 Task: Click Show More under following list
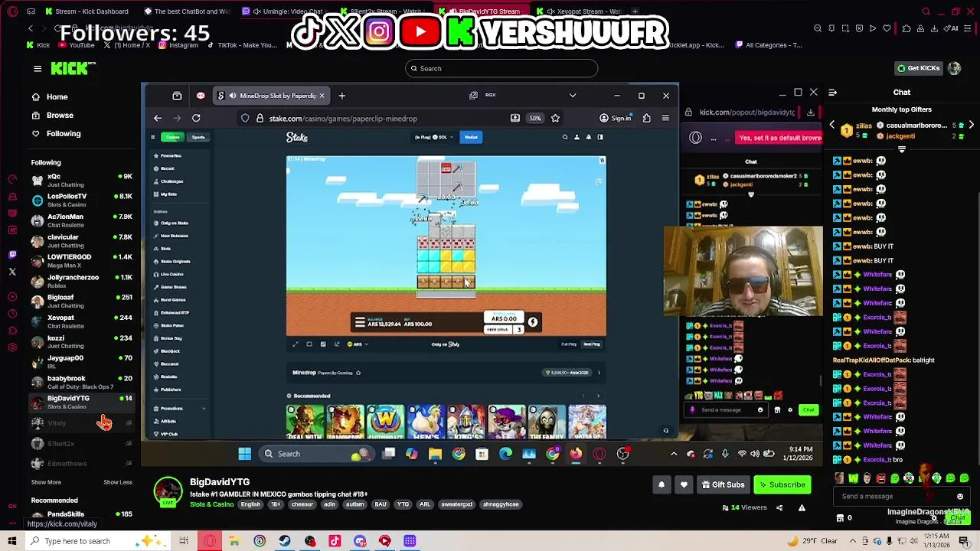pos(46,482)
